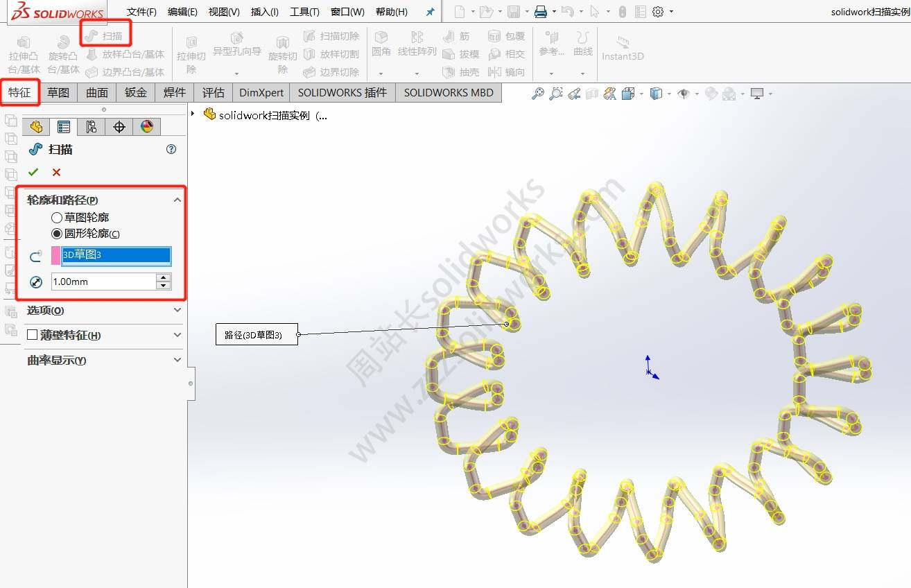Expand the 选项 section
911x588 pixels.
(x=177, y=311)
